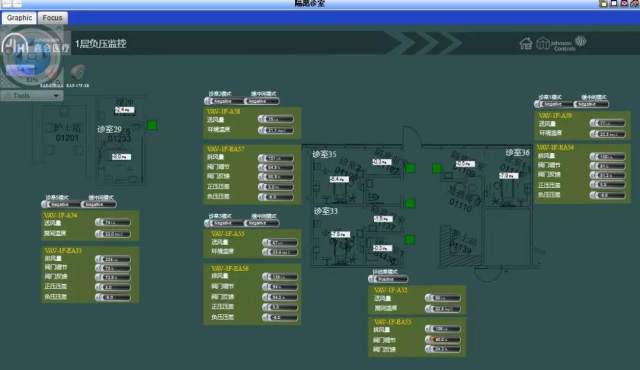Open the right Negative mode selector above VAV-1F-A39
640x370 pixels.
[591, 104]
